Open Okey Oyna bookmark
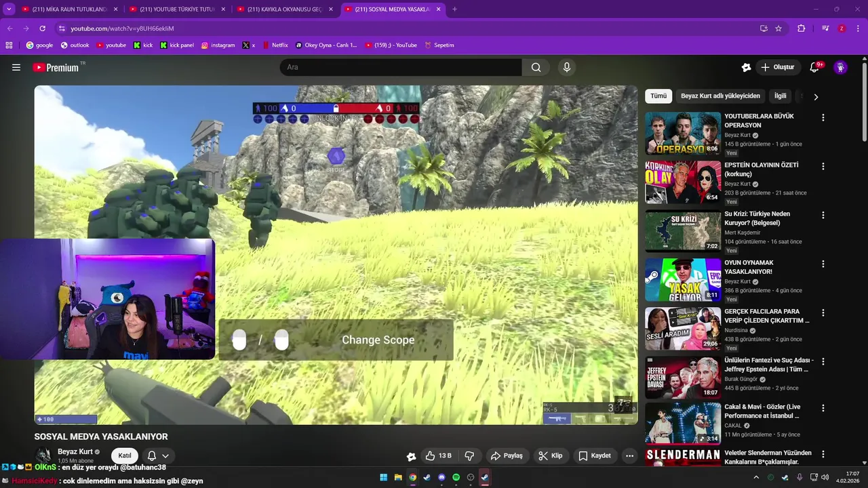Screen dimensions: 868x488 [x=326, y=45]
